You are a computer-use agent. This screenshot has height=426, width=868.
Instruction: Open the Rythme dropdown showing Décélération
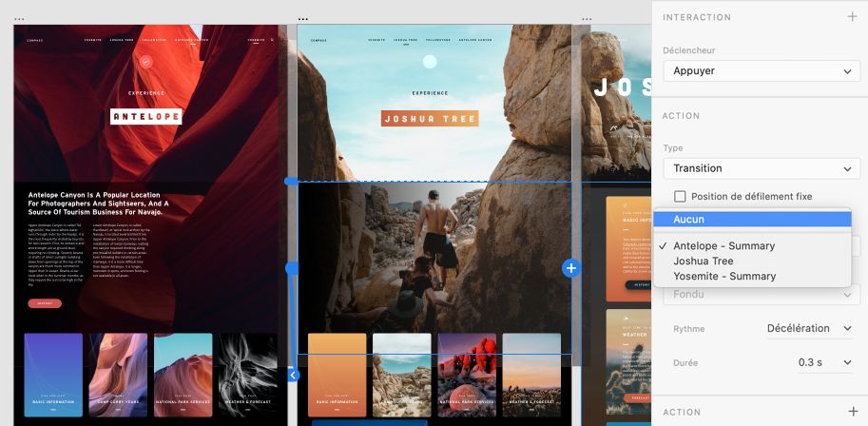(x=809, y=328)
